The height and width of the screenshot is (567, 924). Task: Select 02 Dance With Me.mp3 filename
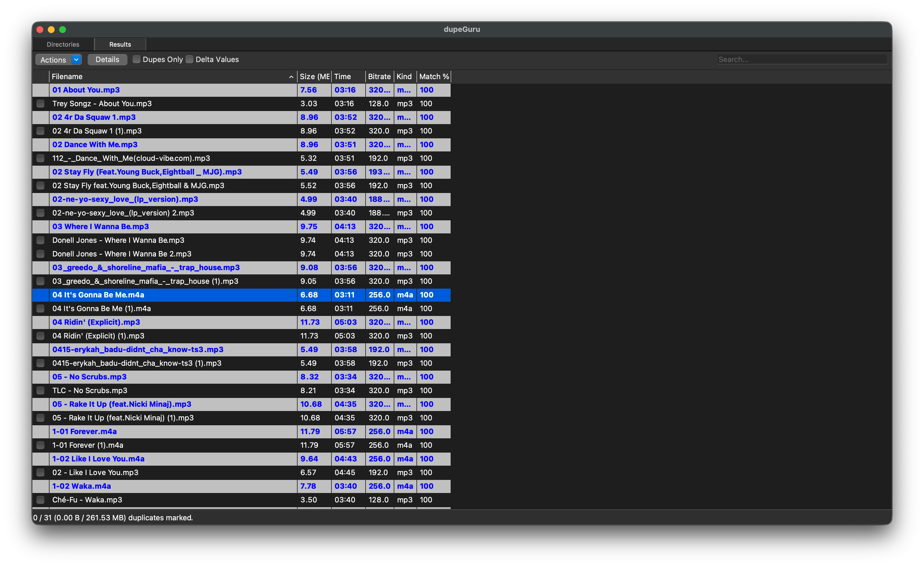[x=95, y=145]
